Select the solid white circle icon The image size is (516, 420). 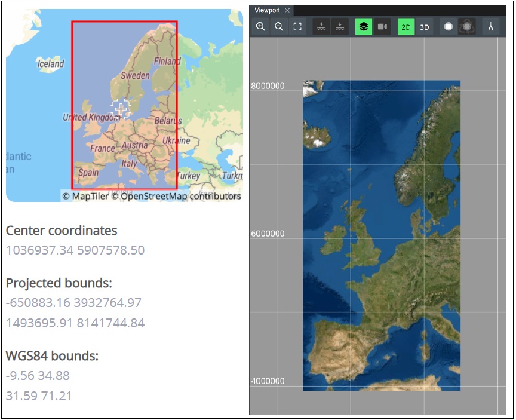coord(448,27)
